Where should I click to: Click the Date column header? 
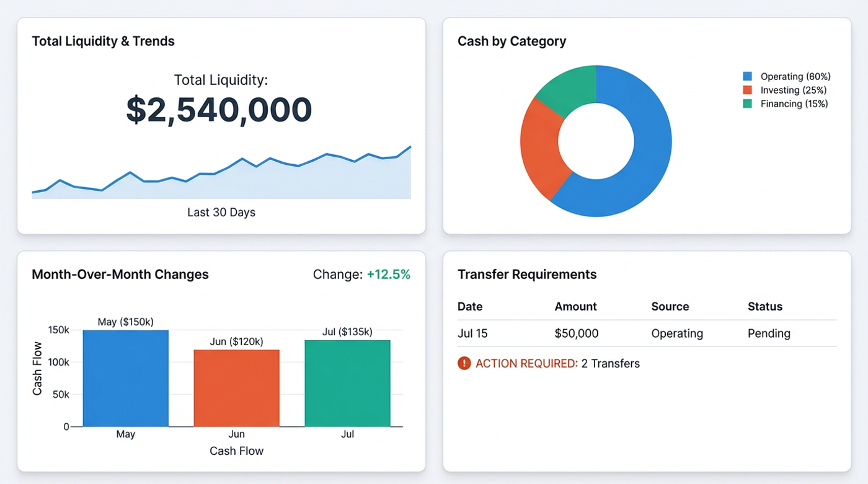pyautogui.click(x=470, y=307)
